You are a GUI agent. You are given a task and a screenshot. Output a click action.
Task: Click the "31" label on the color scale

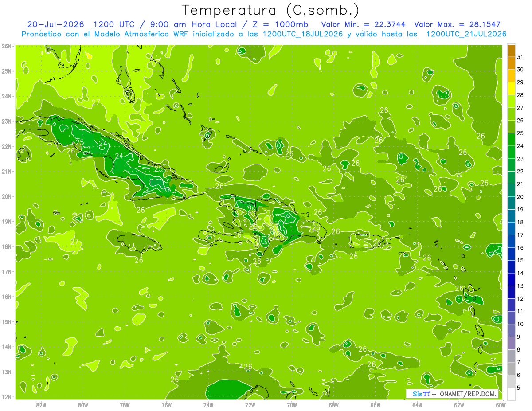(x=520, y=56)
